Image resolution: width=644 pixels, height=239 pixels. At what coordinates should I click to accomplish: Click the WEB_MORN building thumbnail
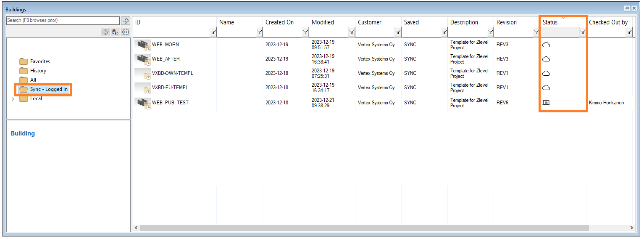tap(143, 45)
